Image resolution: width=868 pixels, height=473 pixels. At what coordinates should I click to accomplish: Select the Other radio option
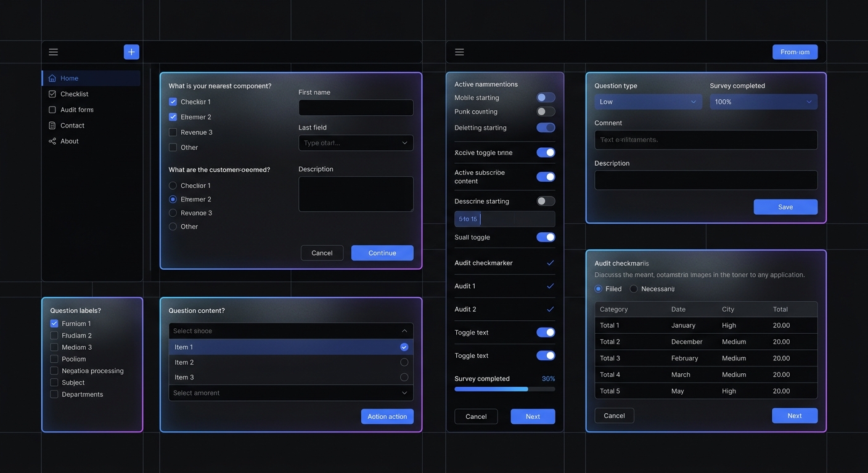[x=173, y=227]
